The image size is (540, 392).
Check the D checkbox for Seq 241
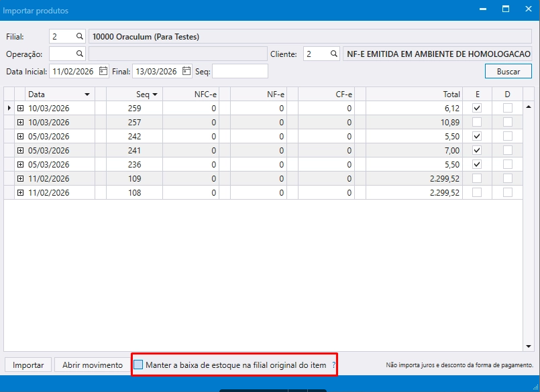[508, 150]
